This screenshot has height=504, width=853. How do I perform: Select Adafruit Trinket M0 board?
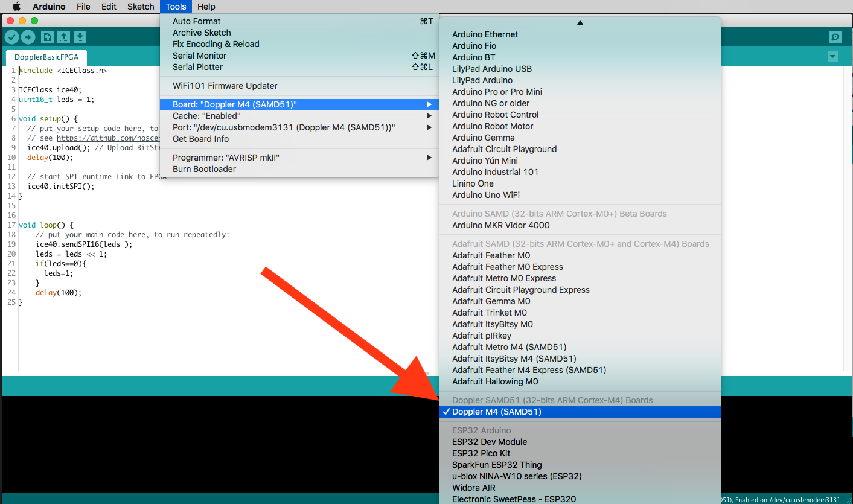click(x=580, y=313)
